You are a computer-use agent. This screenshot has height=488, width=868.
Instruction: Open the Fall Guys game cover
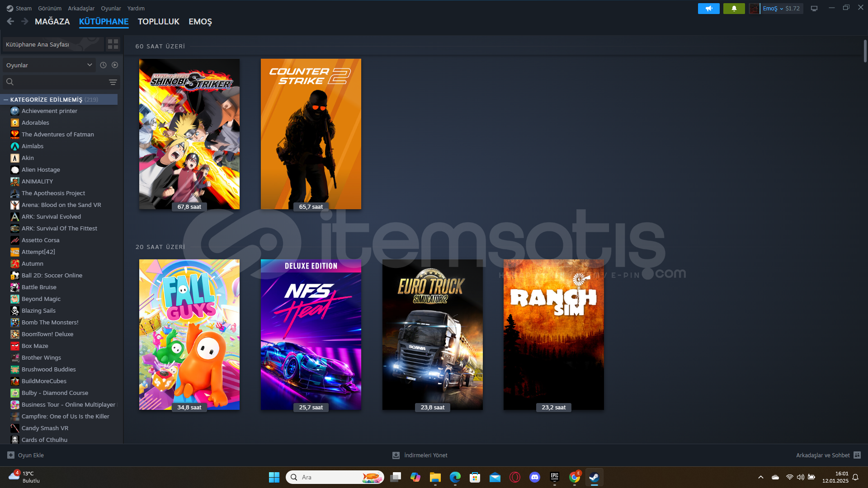189,334
